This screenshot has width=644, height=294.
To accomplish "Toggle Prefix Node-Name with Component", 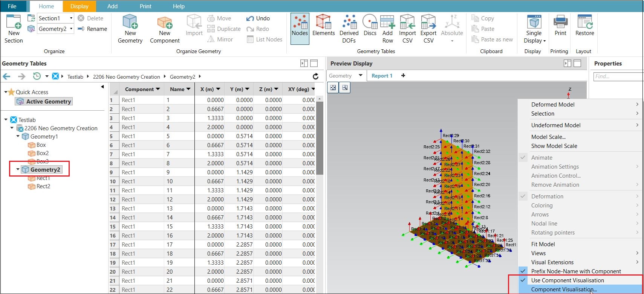I will (x=576, y=271).
